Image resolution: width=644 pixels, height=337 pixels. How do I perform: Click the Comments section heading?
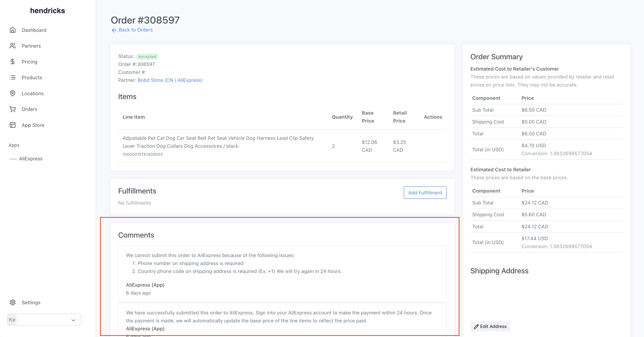pyautogui.click(x=136, y=235)
